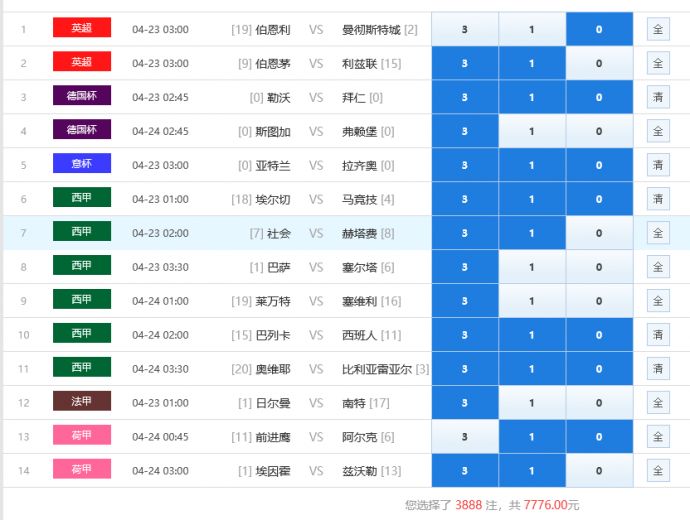Toggle the 0 option for 社会 vs 赫塔费
The image size is (690, 520).
599,233
